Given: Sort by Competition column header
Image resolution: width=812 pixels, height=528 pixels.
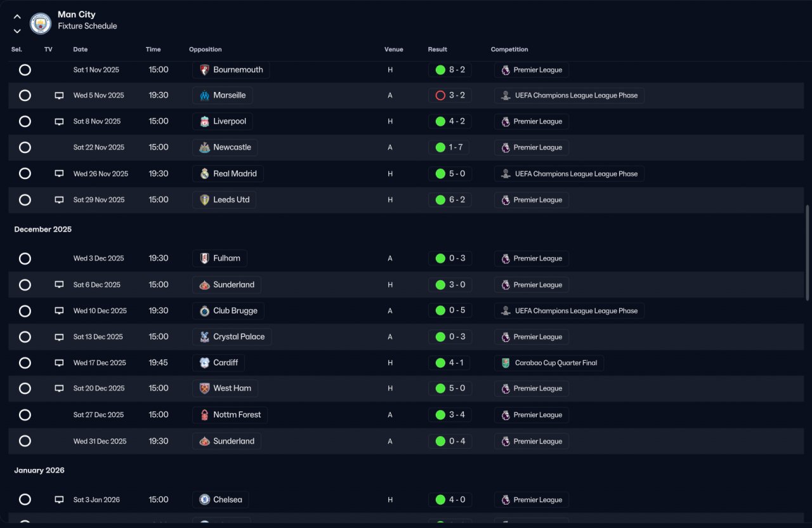Looking at the screenshot, I should coord(509,49).
